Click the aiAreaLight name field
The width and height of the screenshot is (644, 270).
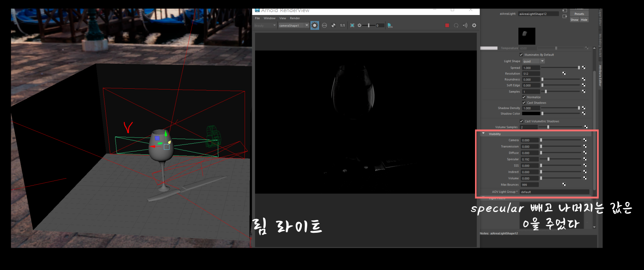coord(538,14)
